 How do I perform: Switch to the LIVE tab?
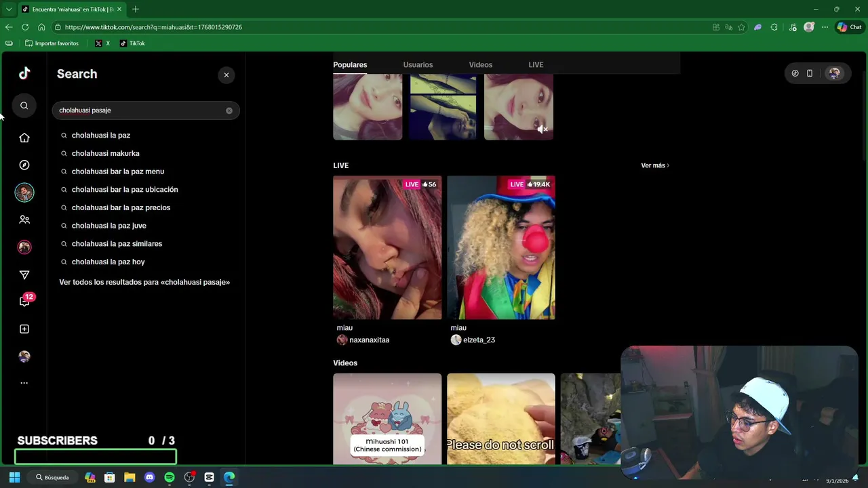(536, 65)
